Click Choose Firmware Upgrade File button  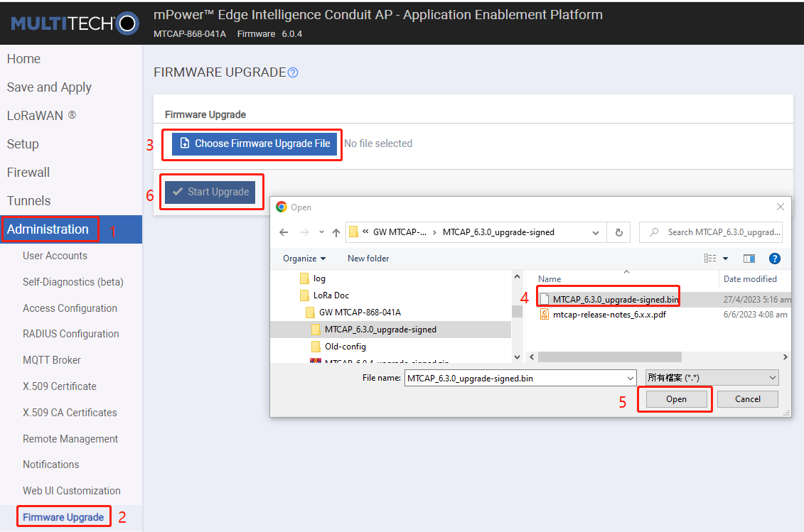254,144
